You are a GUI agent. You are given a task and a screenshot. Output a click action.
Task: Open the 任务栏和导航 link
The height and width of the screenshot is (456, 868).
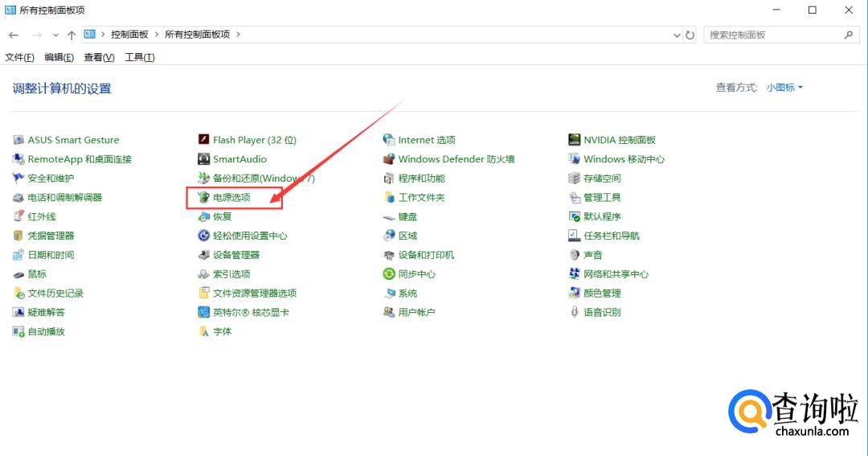(x=611, y=236)
